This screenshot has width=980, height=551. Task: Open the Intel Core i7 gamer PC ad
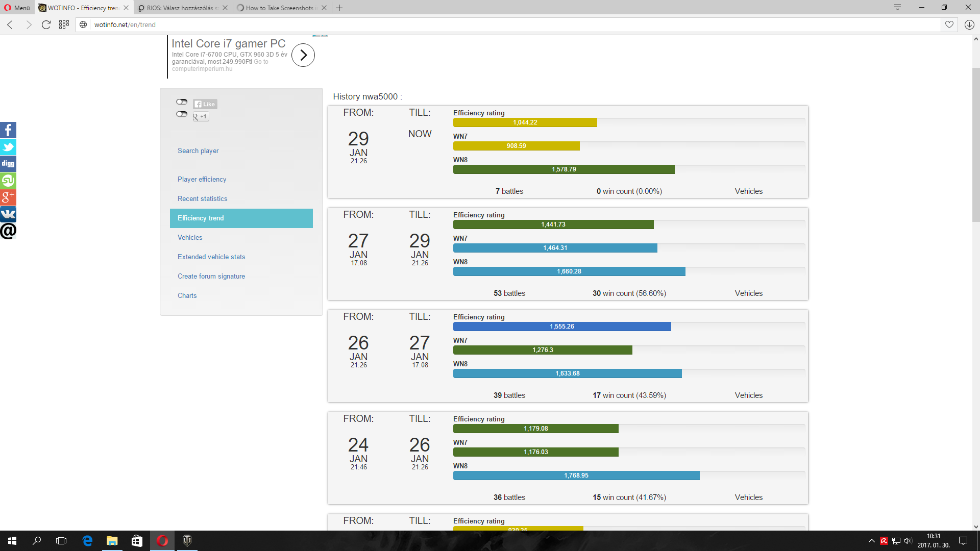(228, 44)
